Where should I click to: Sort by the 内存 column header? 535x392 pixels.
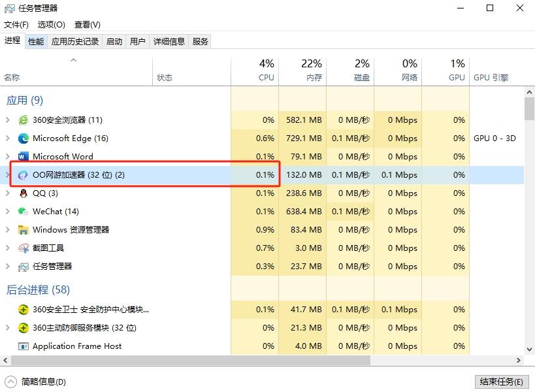[x=302, y=71]
